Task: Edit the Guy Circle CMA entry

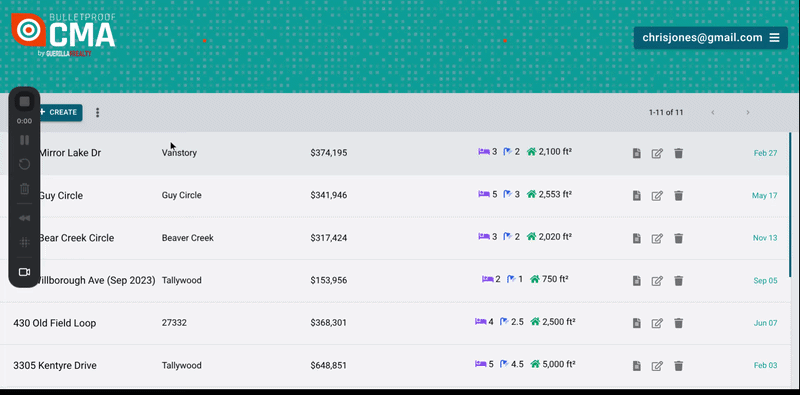Action: coord(657,195)
